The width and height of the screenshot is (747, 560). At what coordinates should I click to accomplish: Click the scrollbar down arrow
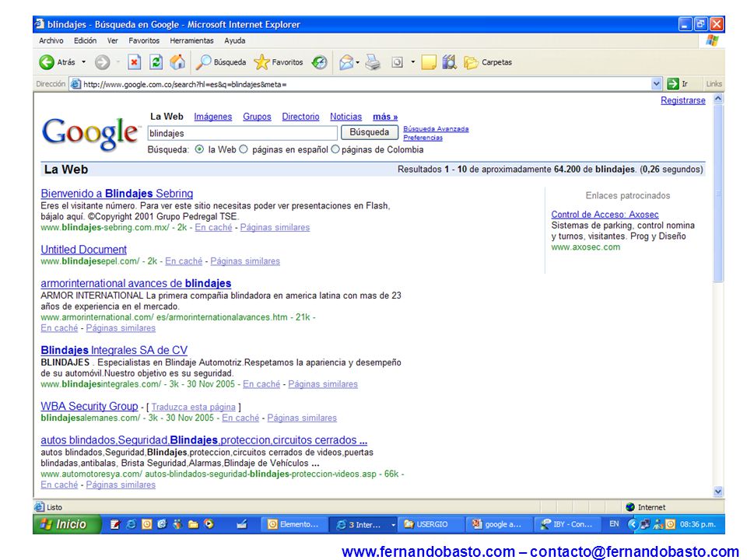(718, 492)
